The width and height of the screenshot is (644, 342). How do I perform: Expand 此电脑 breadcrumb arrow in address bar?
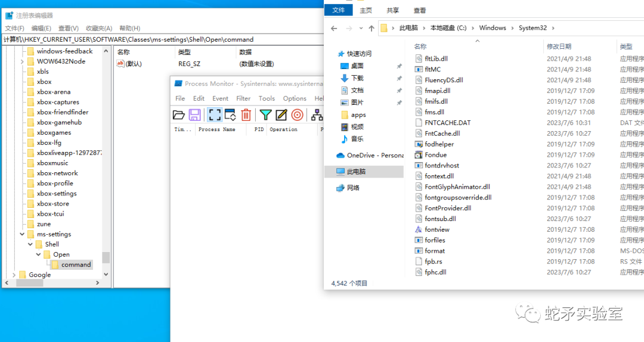(423, 28)
